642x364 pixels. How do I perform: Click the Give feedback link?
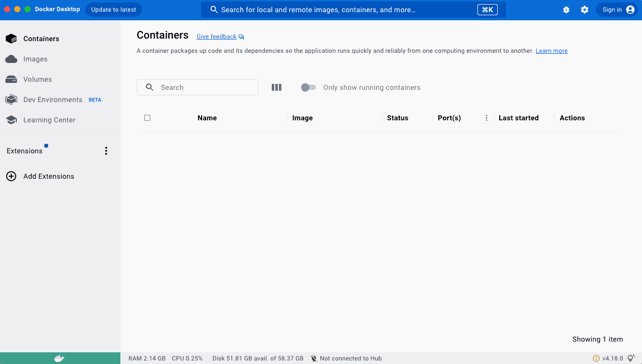coord(216,37)
